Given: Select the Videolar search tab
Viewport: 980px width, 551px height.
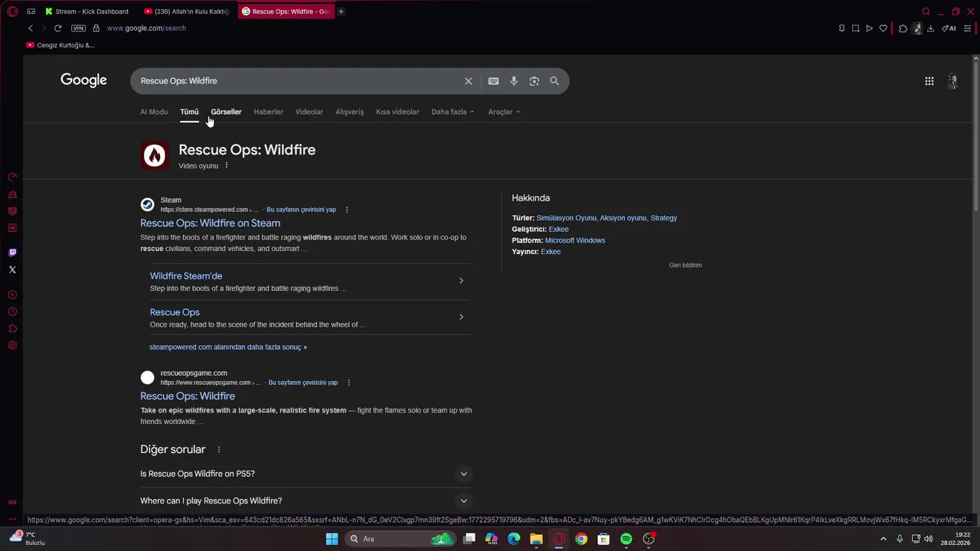Looking at the screenshot, I should [309, 112].
